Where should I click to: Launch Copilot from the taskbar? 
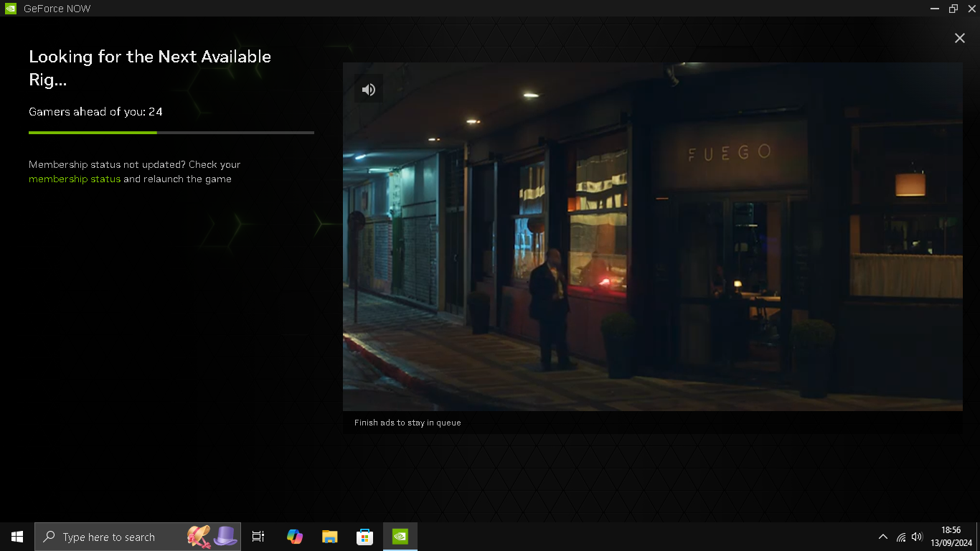pos(294,537)
